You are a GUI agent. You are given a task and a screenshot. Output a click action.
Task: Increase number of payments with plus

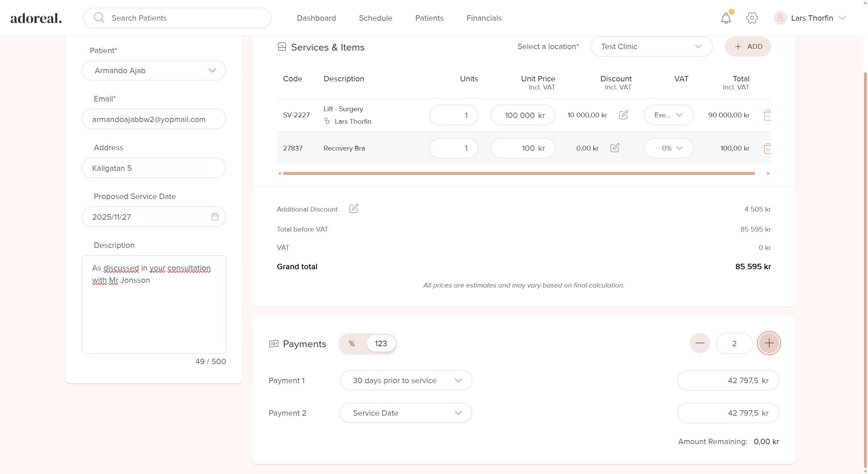(769, 343)
